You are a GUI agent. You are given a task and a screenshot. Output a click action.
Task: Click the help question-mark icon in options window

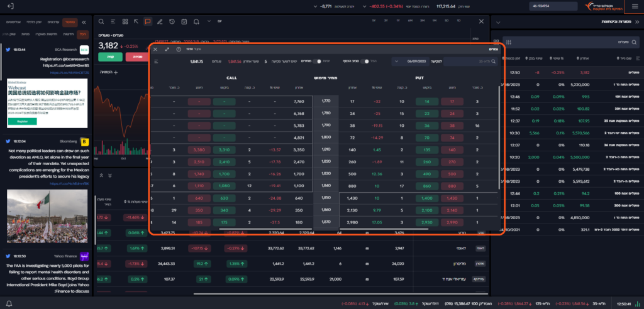point(179,49)
